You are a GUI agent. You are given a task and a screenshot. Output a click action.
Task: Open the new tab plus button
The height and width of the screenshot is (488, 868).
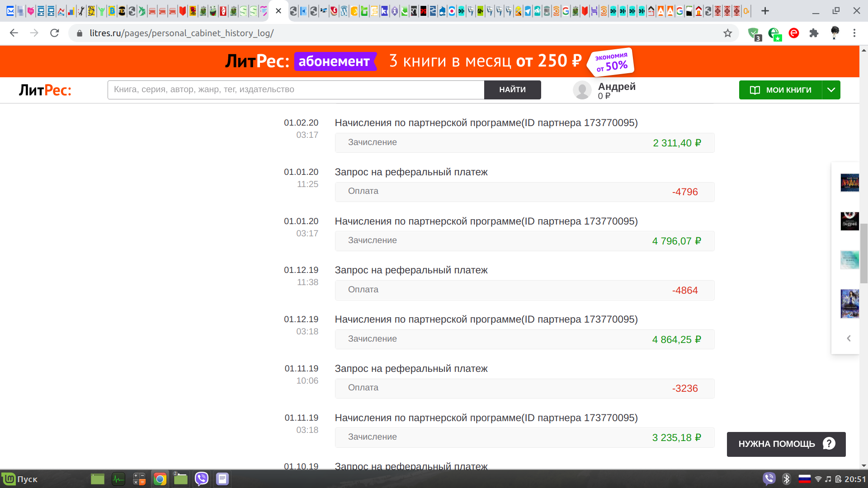(765, 11)
